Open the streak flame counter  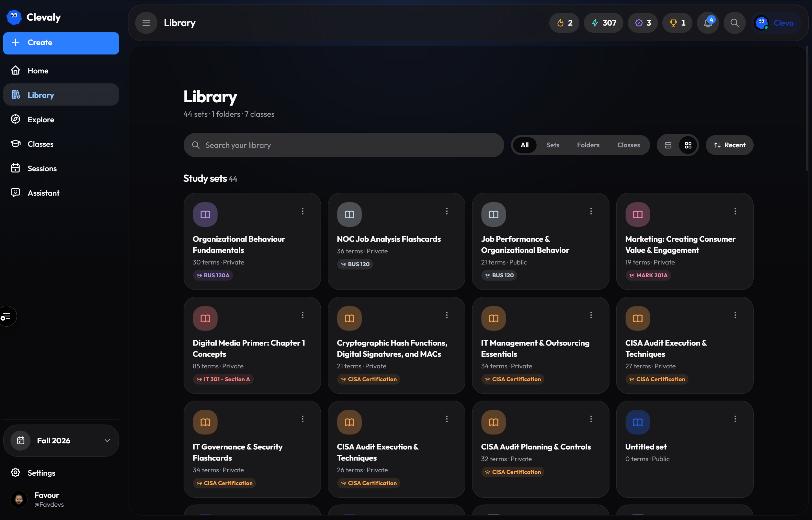[564, 23]
